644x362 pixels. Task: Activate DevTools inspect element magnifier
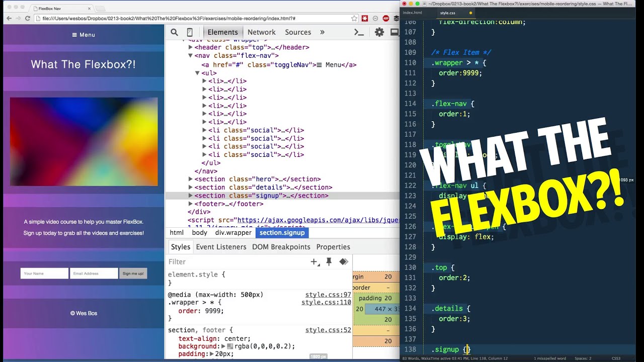pyautogui.click(x=174, y=32)
